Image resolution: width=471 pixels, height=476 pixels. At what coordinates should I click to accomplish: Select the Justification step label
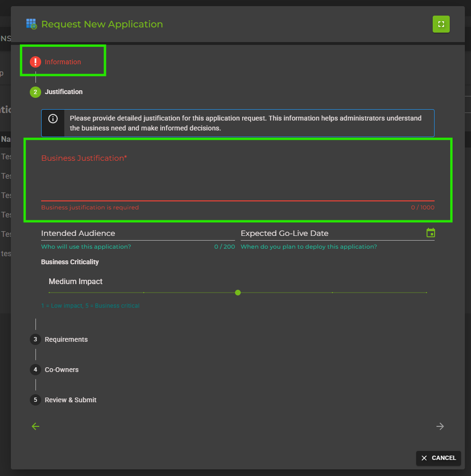[63, 92]
